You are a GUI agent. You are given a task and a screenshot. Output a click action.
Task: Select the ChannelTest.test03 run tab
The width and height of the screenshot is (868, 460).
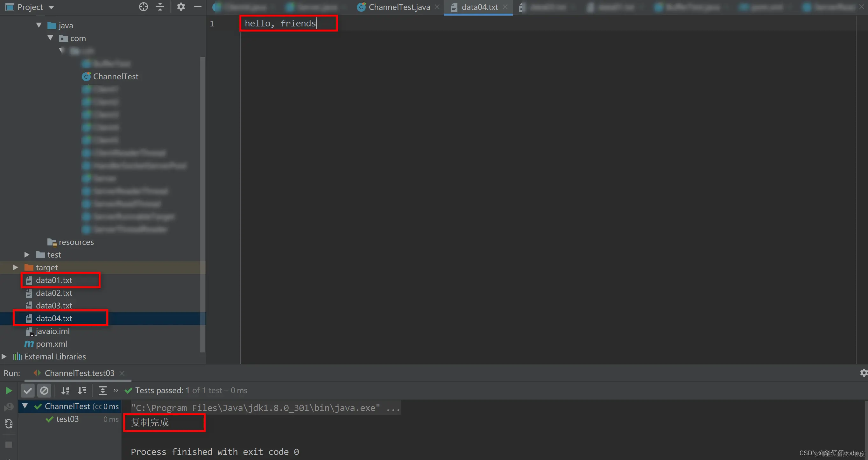[79, 373]
